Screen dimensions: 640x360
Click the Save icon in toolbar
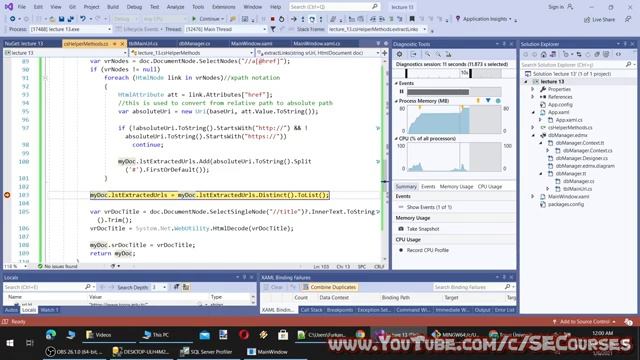[x=61, y=19]
